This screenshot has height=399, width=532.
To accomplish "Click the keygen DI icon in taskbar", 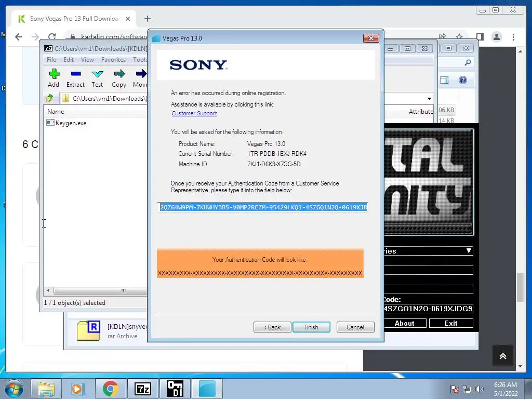I will coord(175,389).
